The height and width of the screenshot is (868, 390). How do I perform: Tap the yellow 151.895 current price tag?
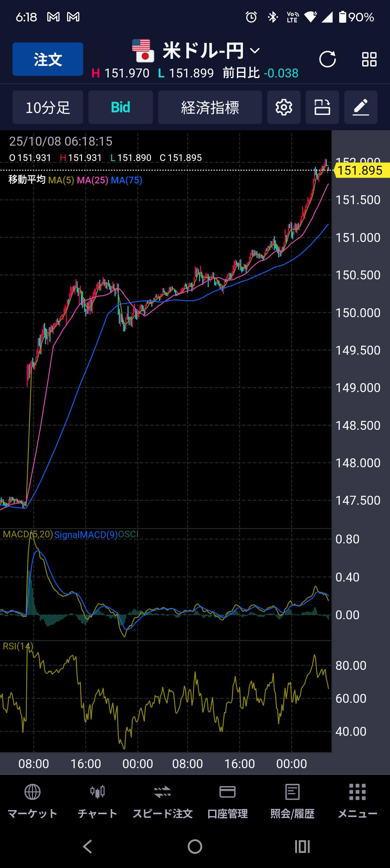[362, 170]
